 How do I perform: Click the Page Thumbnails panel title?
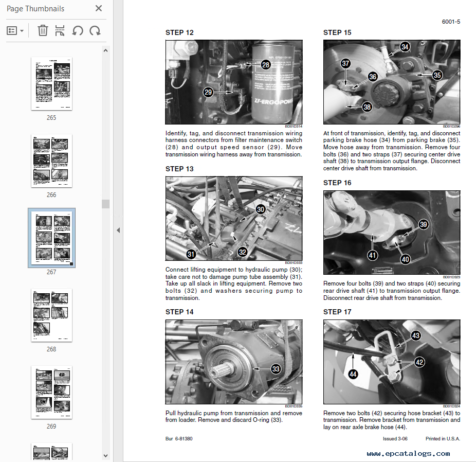[x=35, y=9]
